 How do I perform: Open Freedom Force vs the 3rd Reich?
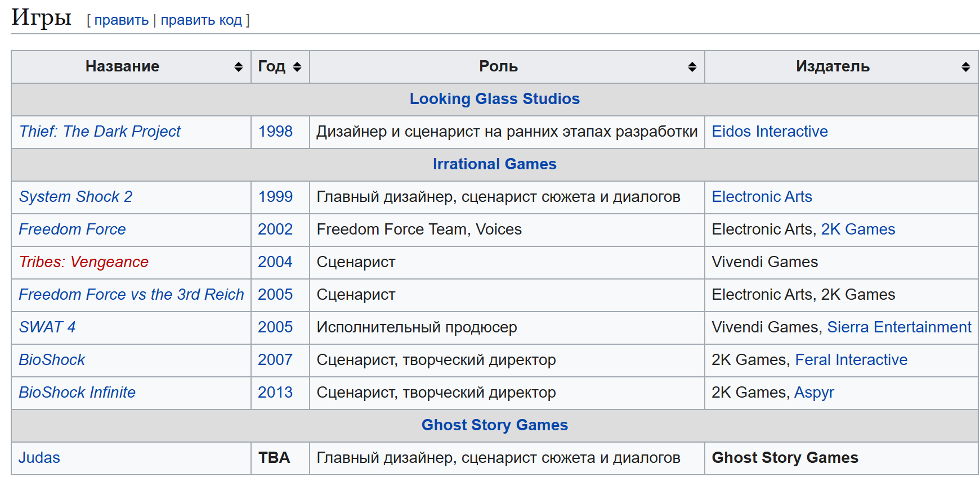pyautogui.click(x=131, y=295)
